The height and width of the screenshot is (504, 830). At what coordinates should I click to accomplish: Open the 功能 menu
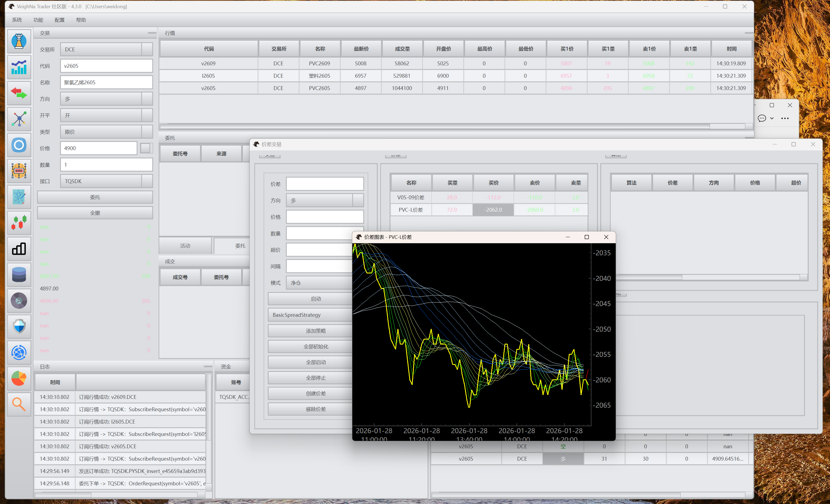pos(38,20)
